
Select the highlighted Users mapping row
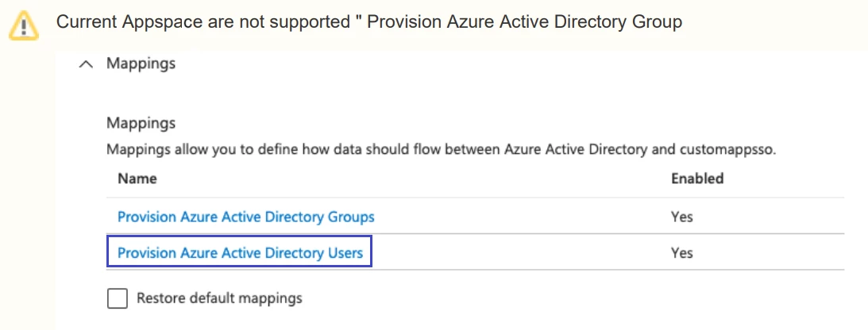pyautogui.click(x=516, y=254)
